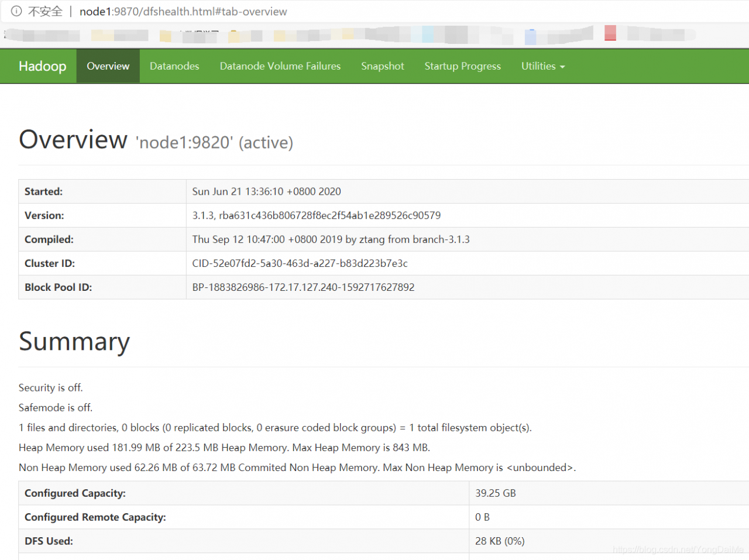
Task: Open the Datanodes tab
Action: tap(174, 66)
